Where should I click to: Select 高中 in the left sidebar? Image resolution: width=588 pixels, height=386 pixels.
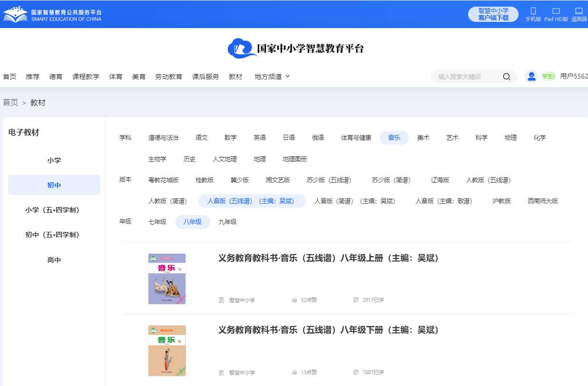[54, 260]
